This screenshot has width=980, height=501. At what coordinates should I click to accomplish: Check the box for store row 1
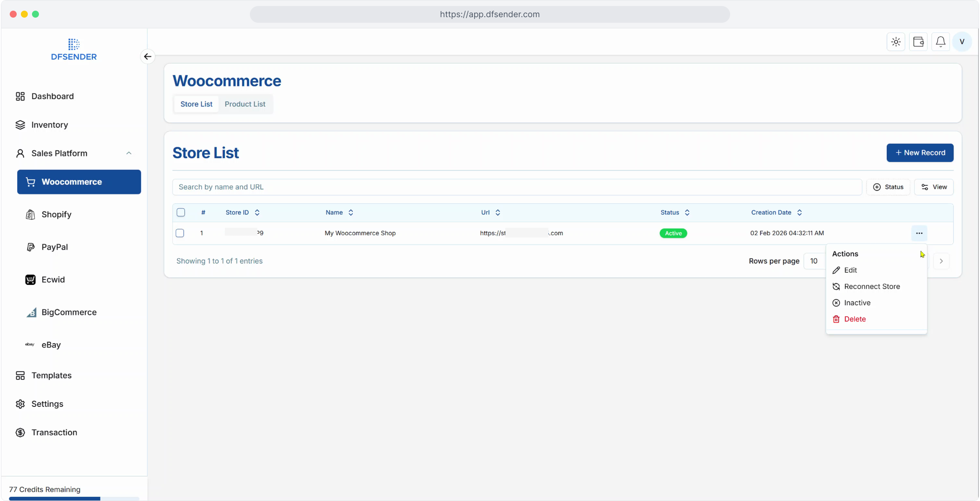pyautogui.click(x=180, y=233)
